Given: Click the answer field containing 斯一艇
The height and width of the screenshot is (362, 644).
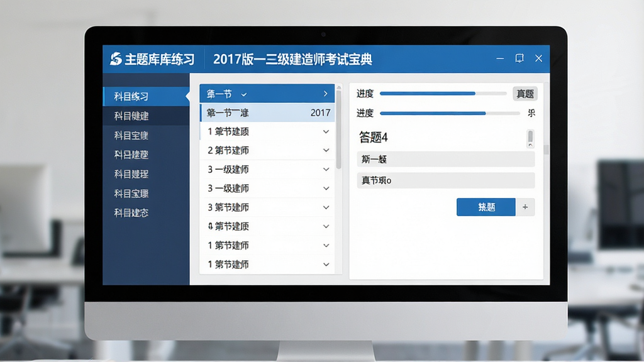Looking at the screenshot, I should click(446, 159).
